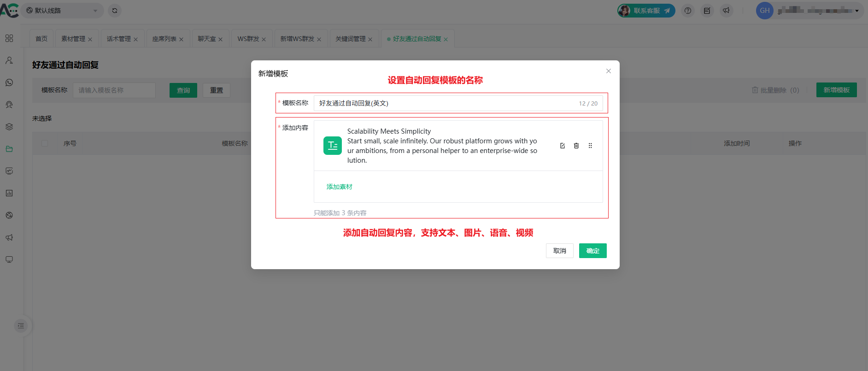
Task: Click the 确定 confirm button
Action: (592, 251)
